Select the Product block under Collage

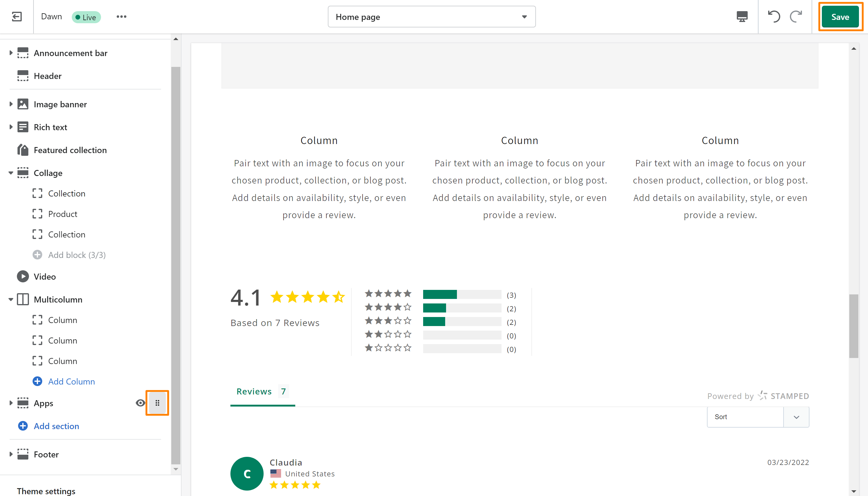(63, 214)
